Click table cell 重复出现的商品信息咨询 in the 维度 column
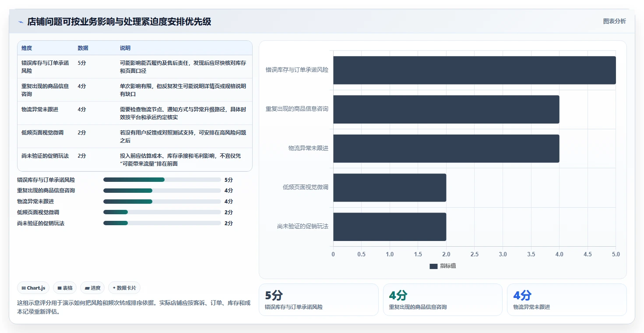Viewport: 644px width, 333px height. point(45,90)
